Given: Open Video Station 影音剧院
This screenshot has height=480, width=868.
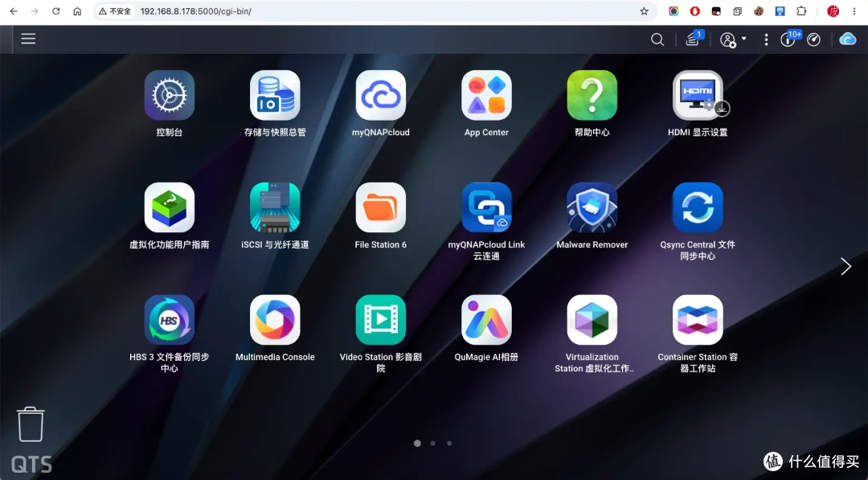Looking at the screenshot, I should coord(381,320).
